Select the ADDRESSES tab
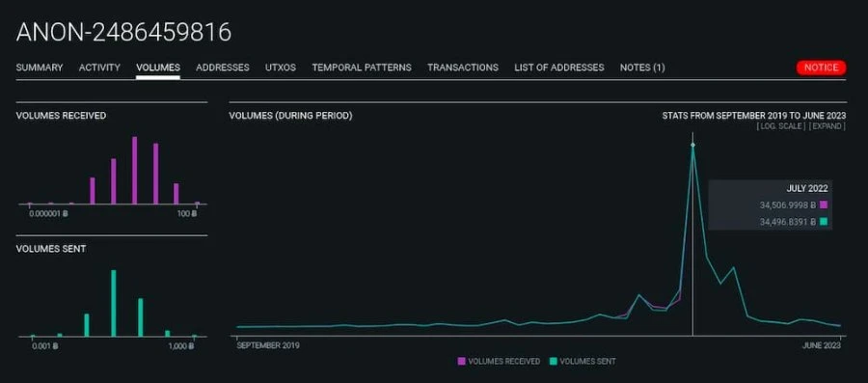Viewport: 868px width, 383px height. 223,68
